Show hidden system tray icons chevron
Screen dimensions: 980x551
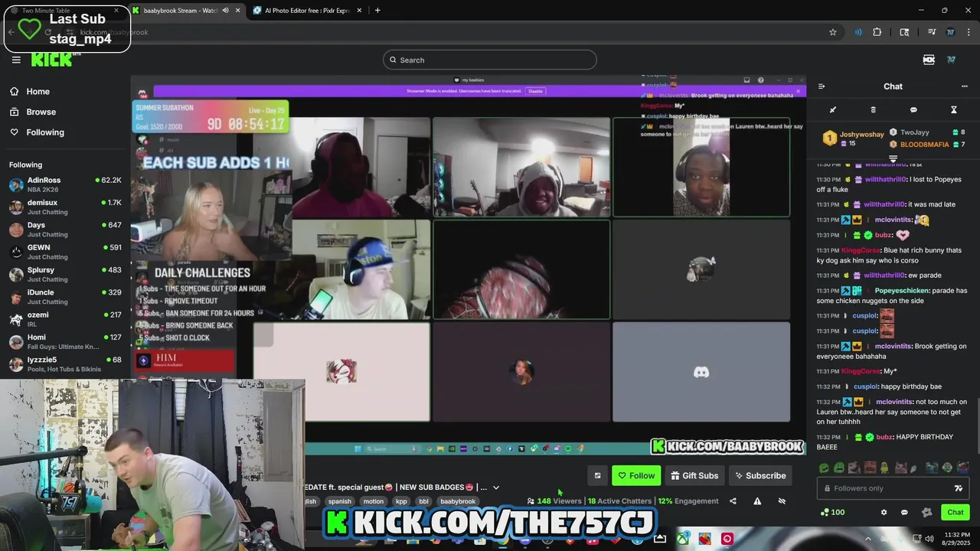[x=867, y=539]
